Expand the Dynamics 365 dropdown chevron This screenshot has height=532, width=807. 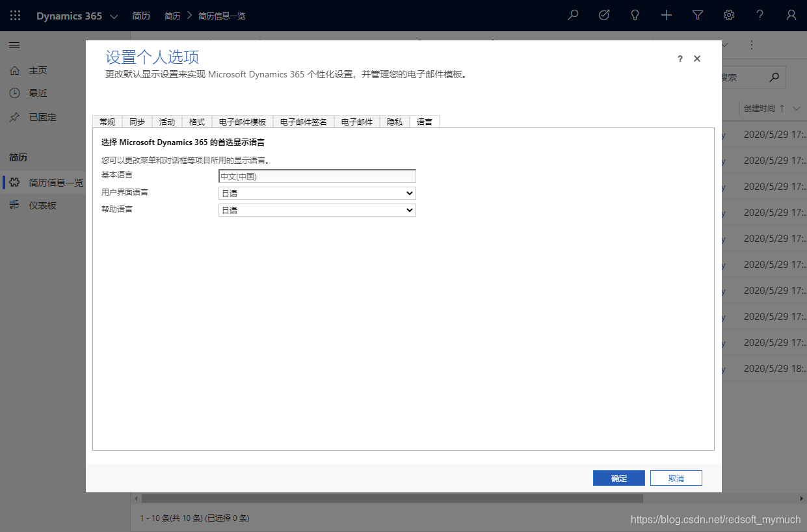click(114, 16)
